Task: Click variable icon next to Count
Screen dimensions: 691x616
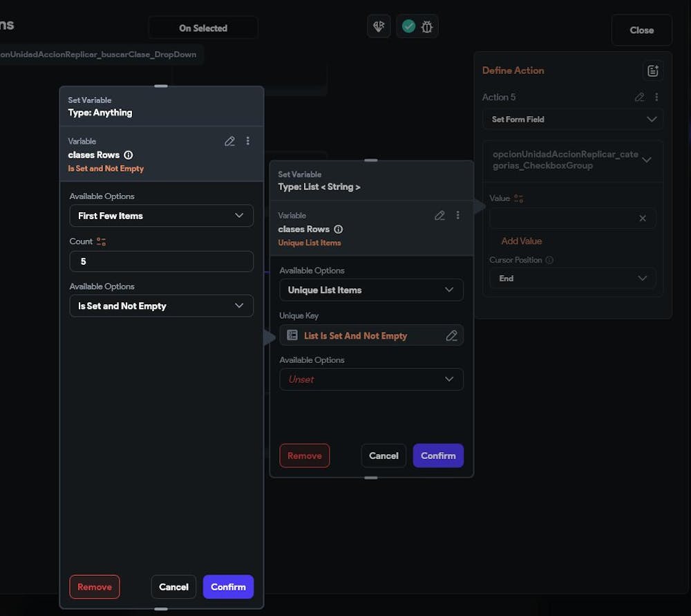Action: point(102,242)
